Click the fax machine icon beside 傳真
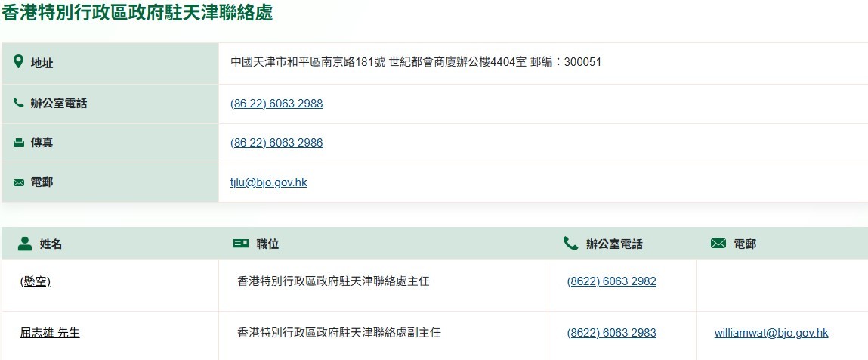The width and height of the screenshot is (868, 360). click(x=19, y=142)
